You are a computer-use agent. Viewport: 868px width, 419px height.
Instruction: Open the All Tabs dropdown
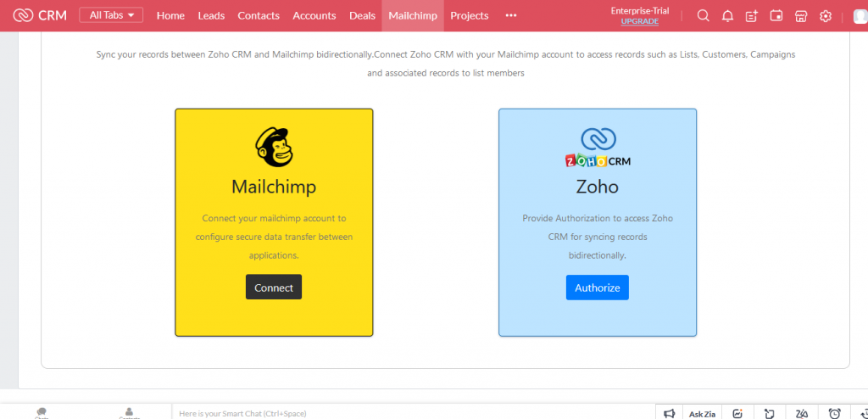click(111, 15)
